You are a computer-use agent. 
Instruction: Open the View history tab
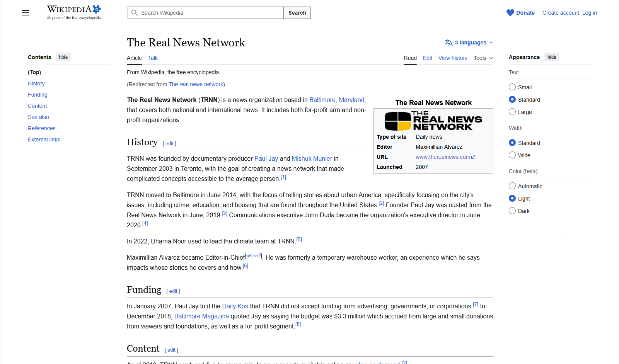coord(453,58)
